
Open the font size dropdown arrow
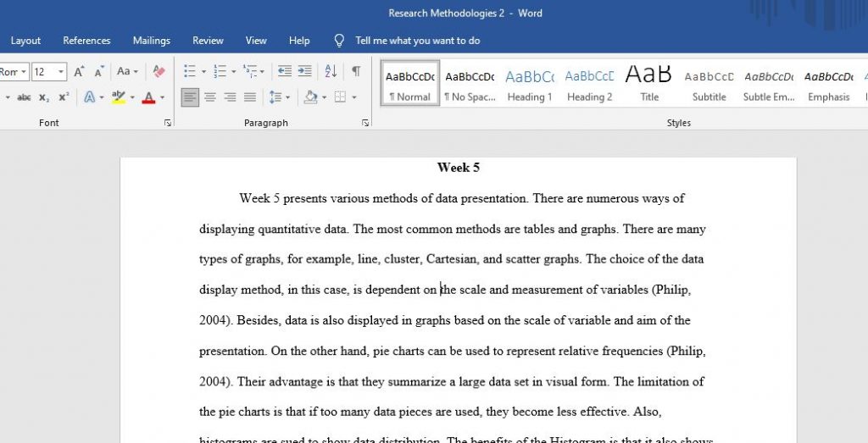coord(61,72)
